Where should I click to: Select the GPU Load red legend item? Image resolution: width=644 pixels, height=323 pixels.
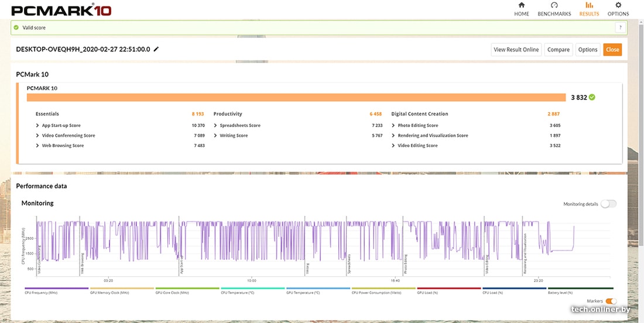(449, 288)
